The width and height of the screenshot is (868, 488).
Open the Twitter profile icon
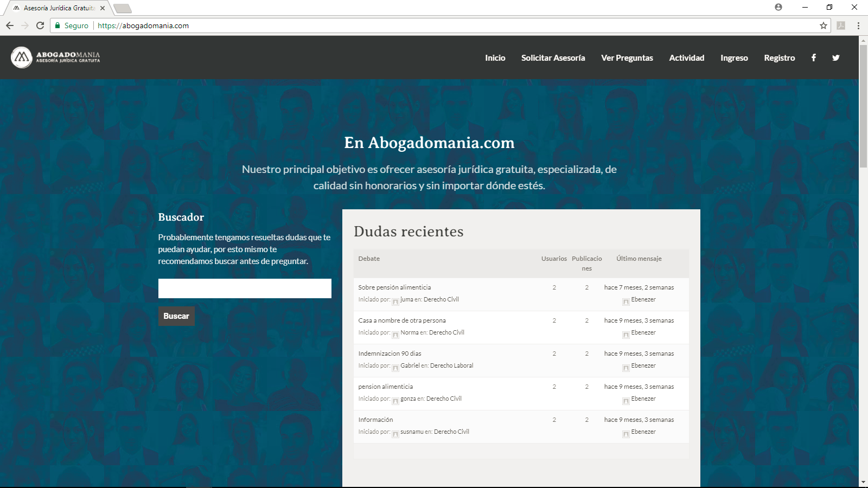point(835,58)
